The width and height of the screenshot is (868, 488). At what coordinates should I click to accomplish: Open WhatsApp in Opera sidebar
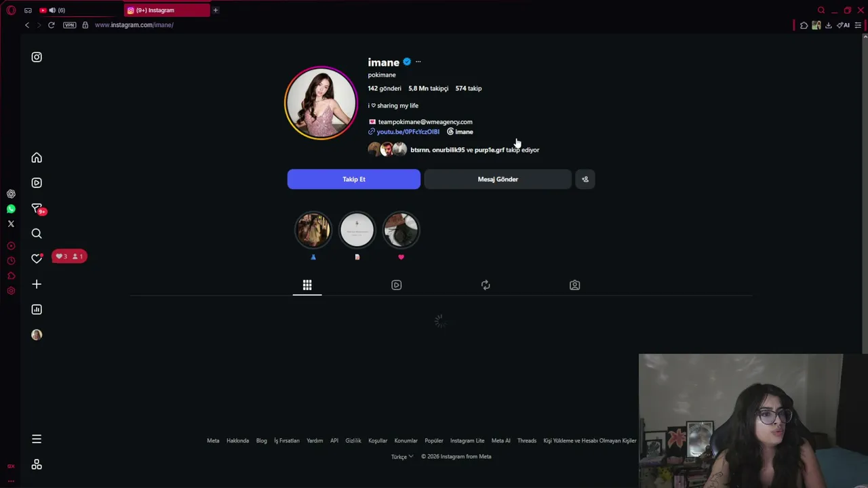point(11,209)
